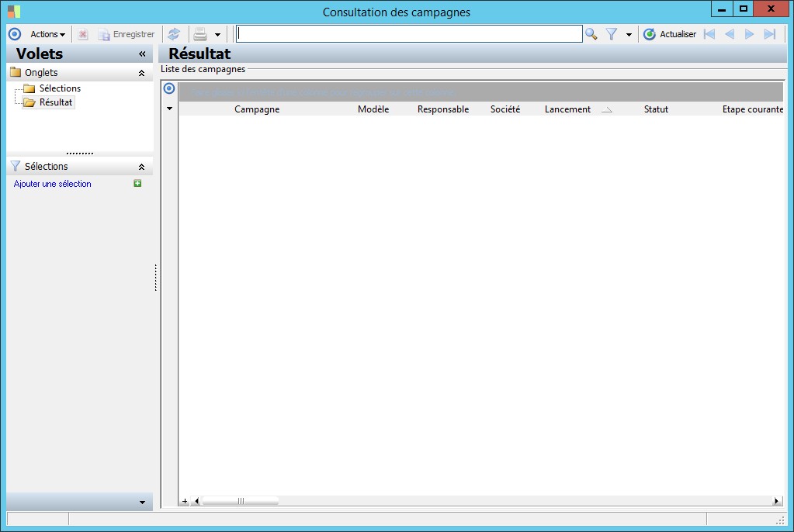Sort by the Campagne column header

[257, 109]
